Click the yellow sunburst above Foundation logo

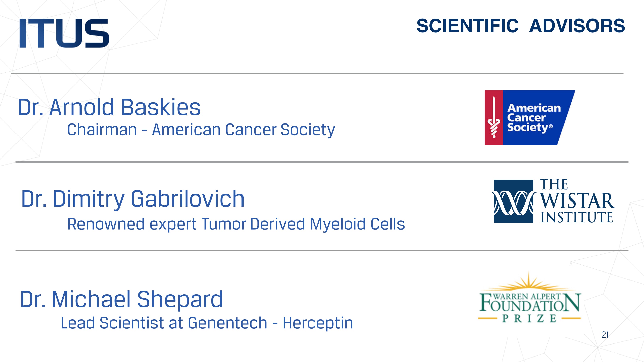click(528, 284)
